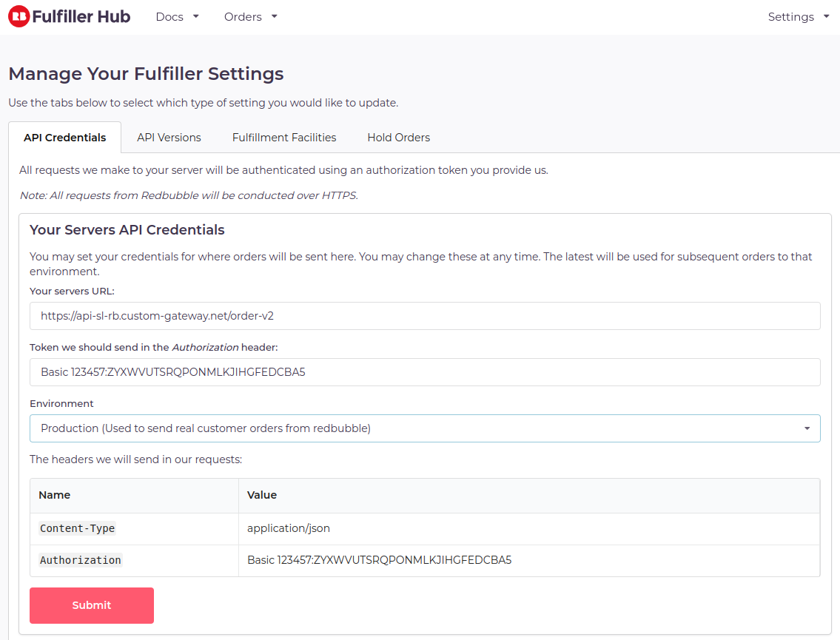Screen dimensions: 840x640
Task: Click the 'Token we should send' label
Action: (x=154, y=348)
